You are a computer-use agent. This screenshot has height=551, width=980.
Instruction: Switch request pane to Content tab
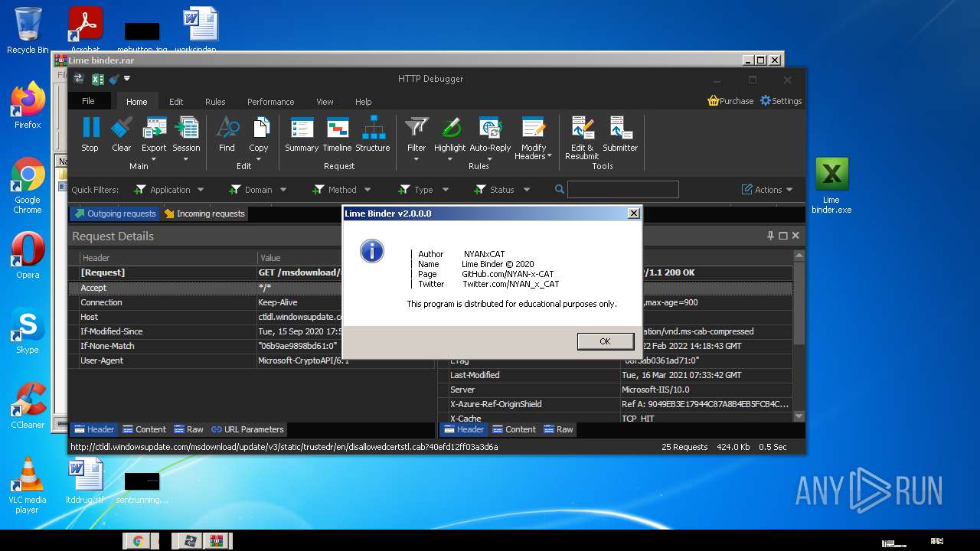coord(144,429)
